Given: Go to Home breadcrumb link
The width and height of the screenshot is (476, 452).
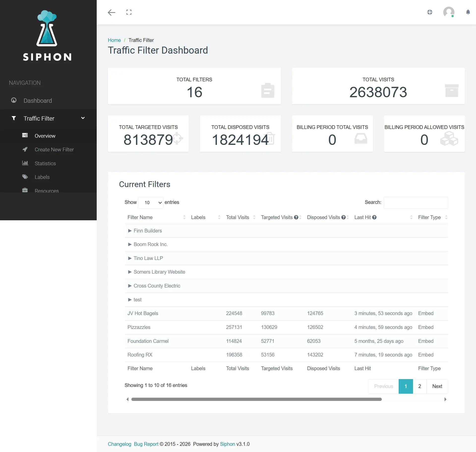Looking at the screenshot, I should coord(114,40).
